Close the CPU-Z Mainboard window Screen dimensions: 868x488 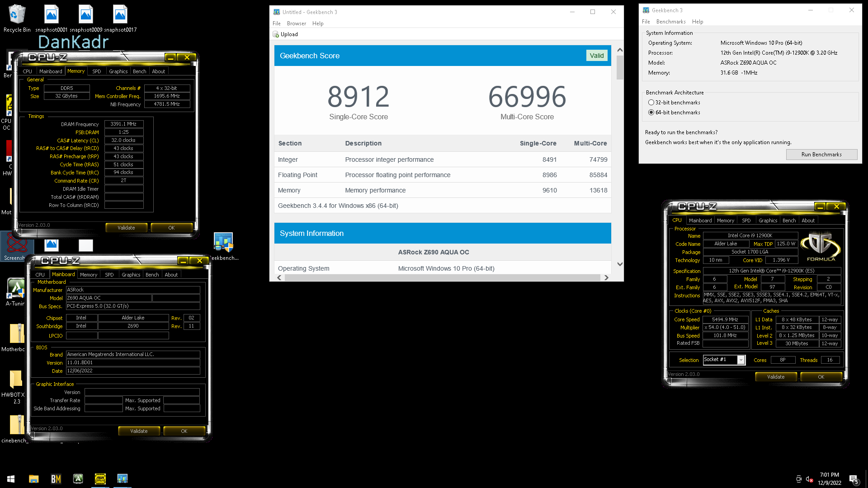(199, 261)
